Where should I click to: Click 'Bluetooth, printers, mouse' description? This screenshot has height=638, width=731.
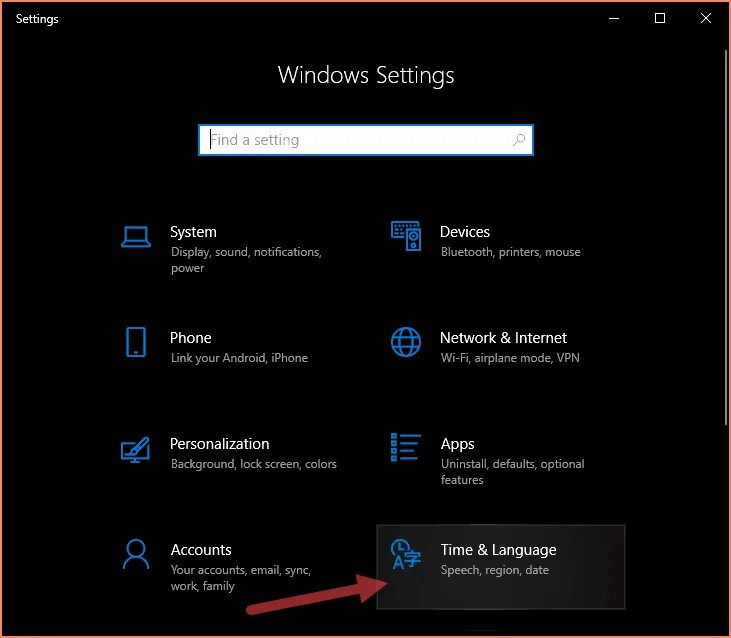click(510, 252)
